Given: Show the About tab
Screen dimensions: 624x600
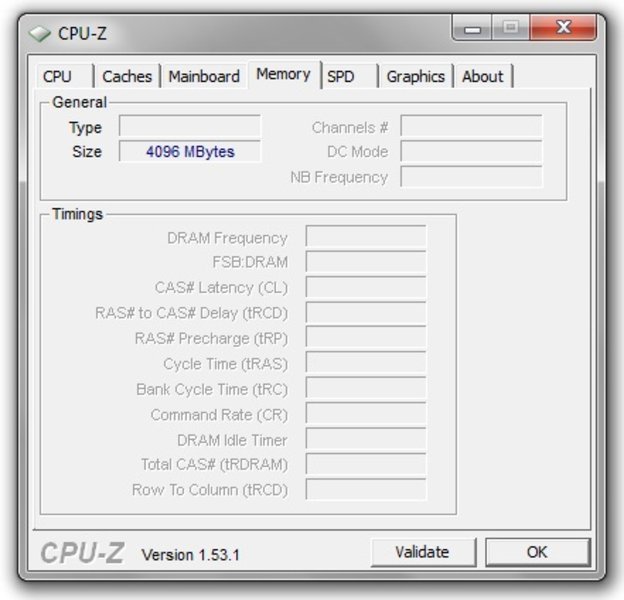Looking at the screenshot, I should [x=483, y=76].
